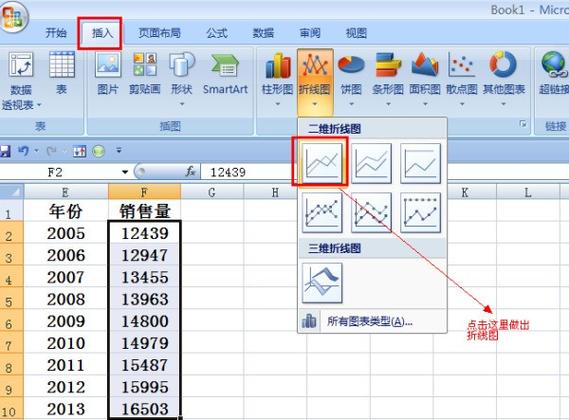Open column chart (柱形图) options
The image size is (569, 420).
[278, 80]
